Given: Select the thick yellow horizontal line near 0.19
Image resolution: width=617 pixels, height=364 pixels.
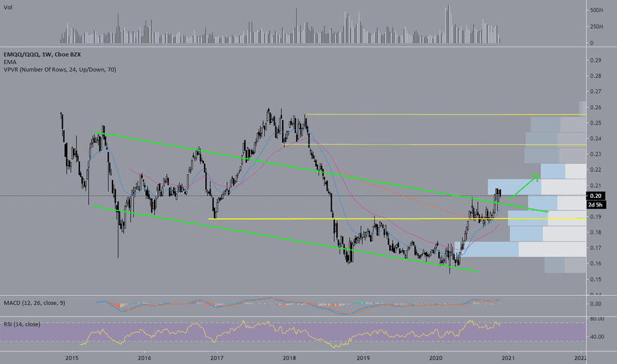Looking at the screenshot, I should click(x=397, y=218).
